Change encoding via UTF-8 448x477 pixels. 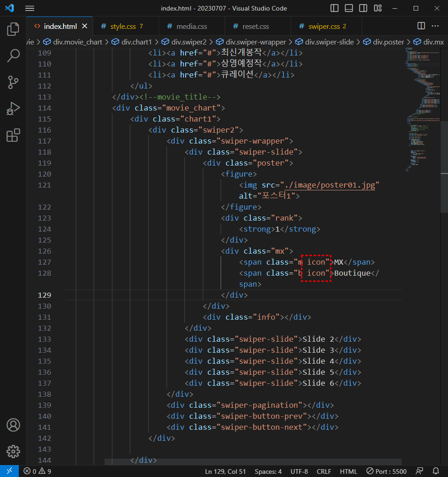pos(299,471)
